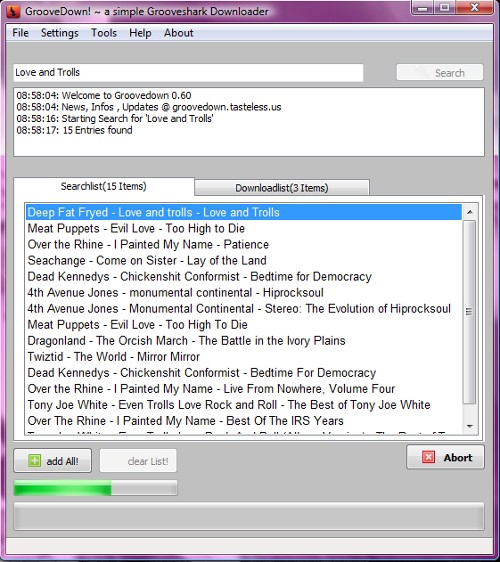The image size is (500, 562).
Task: Close the GrooveDown window
Action: [x=475, y=8]
